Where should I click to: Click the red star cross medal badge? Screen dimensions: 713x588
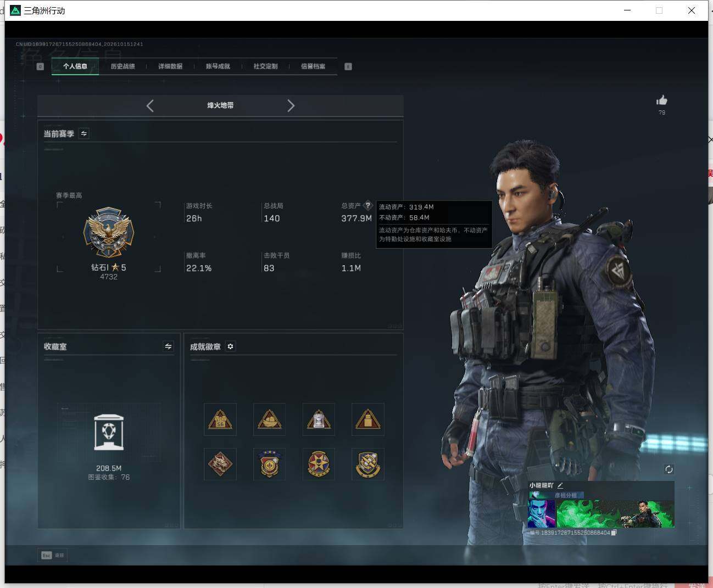click(x=319, y=464)
